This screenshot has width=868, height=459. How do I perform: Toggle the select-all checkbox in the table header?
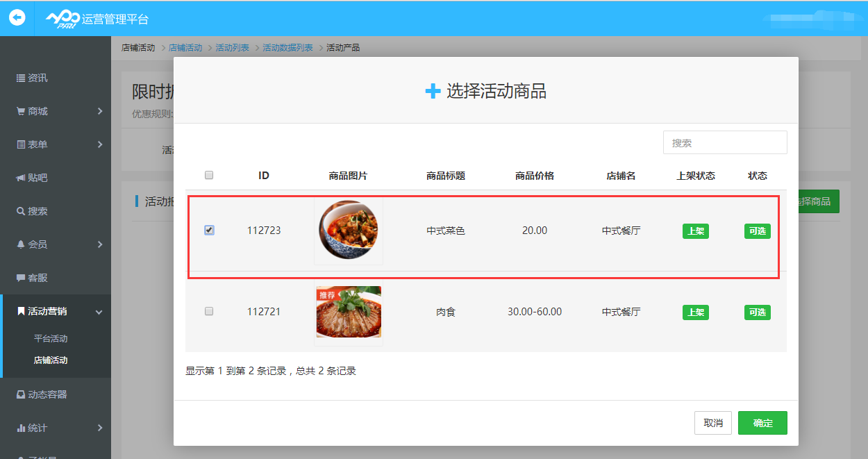click(209, 175)
